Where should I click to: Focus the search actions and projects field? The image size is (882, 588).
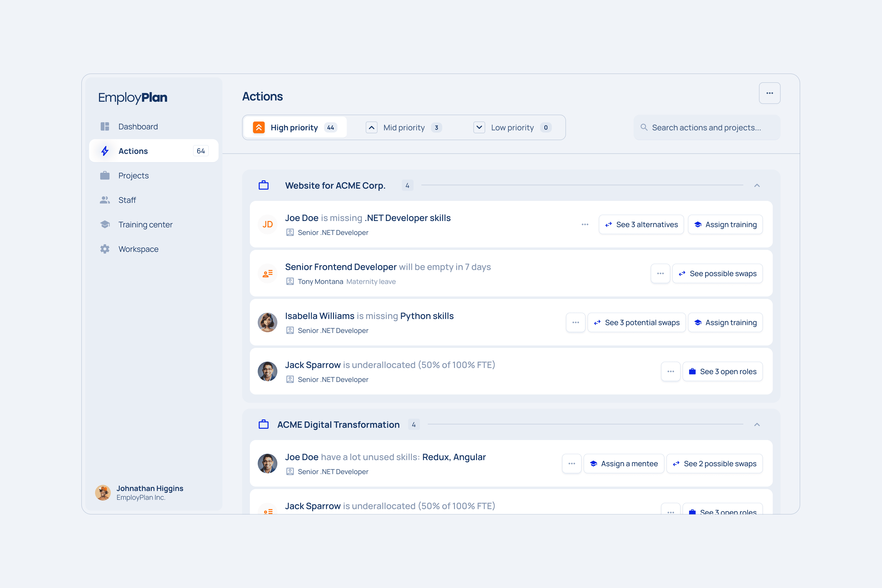[x=707, y=127]
